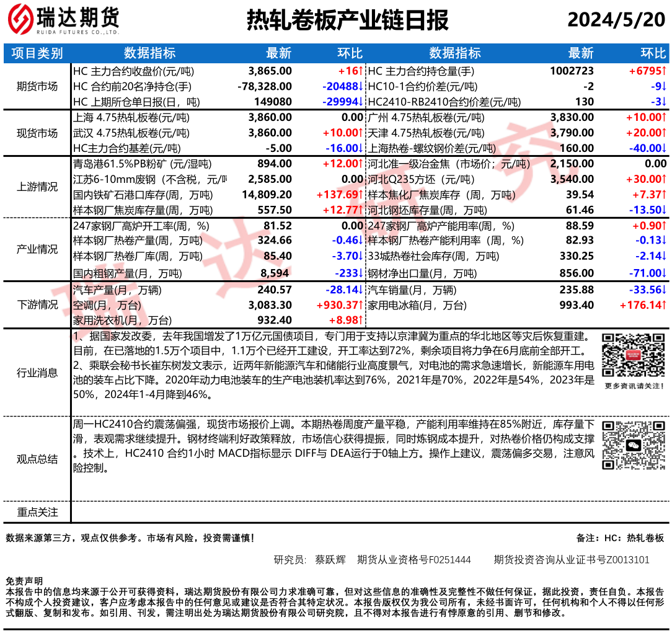Click 国内铁矿石港口库存 label
The height and width of the screenshot is (633, 672).
tap(143, 195)
